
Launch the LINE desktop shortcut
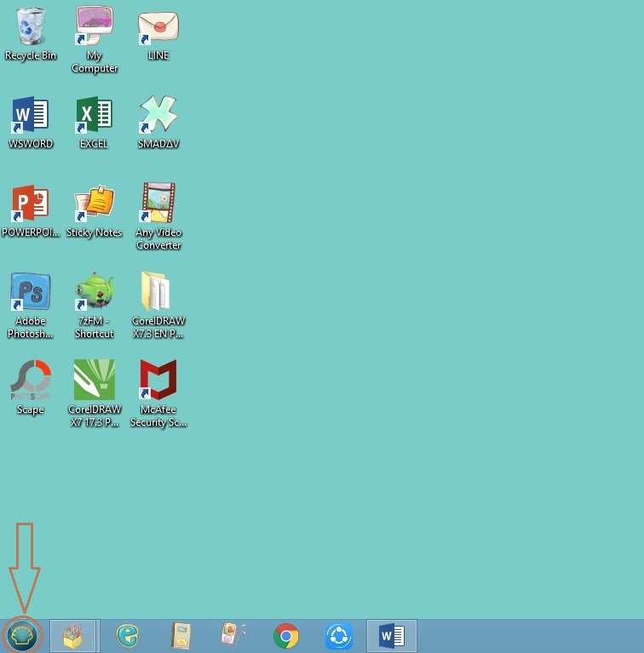point(158,27)
